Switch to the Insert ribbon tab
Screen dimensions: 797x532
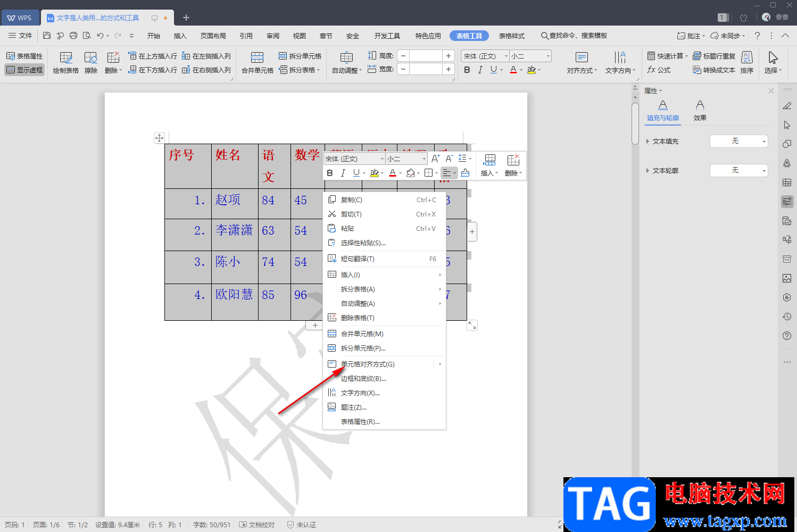[x=180, y=36]
